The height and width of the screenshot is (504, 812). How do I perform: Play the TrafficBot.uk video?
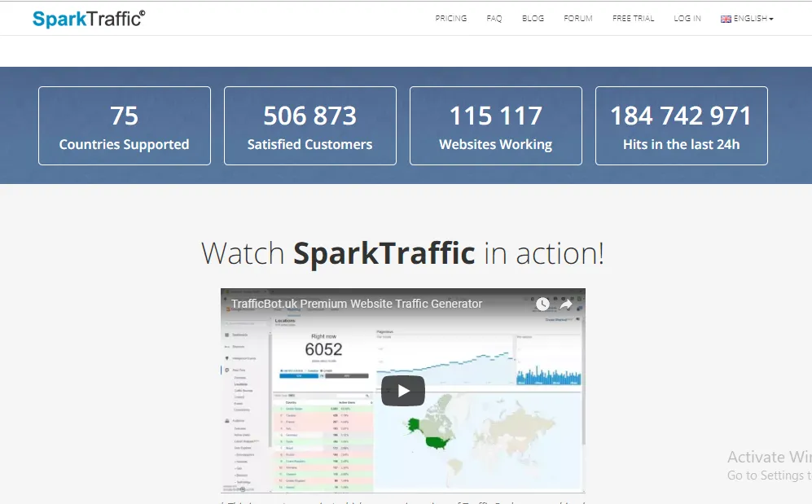[x=403, y=391]
